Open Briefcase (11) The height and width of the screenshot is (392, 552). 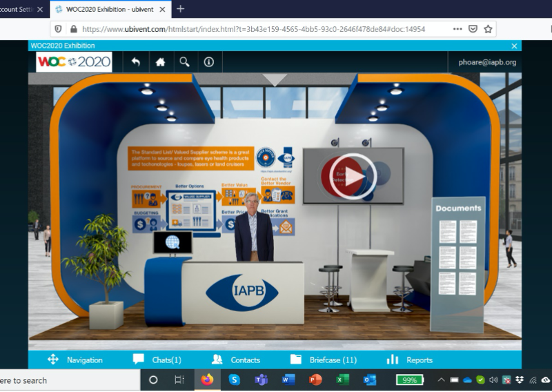pyautogui.click(x=324, y=360)
